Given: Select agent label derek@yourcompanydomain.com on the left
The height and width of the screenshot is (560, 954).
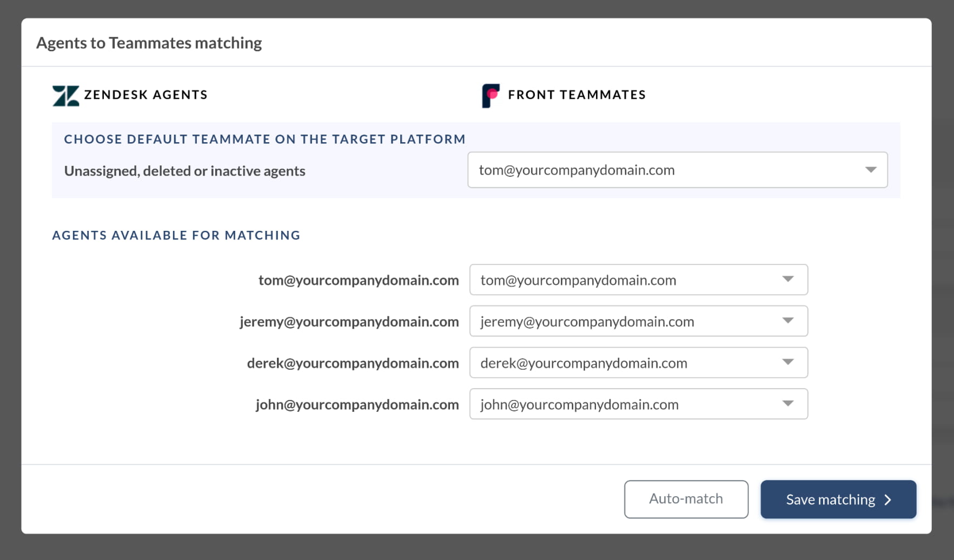Looking at the screenshot, I should pyautogui.click(x=353, y=363).
